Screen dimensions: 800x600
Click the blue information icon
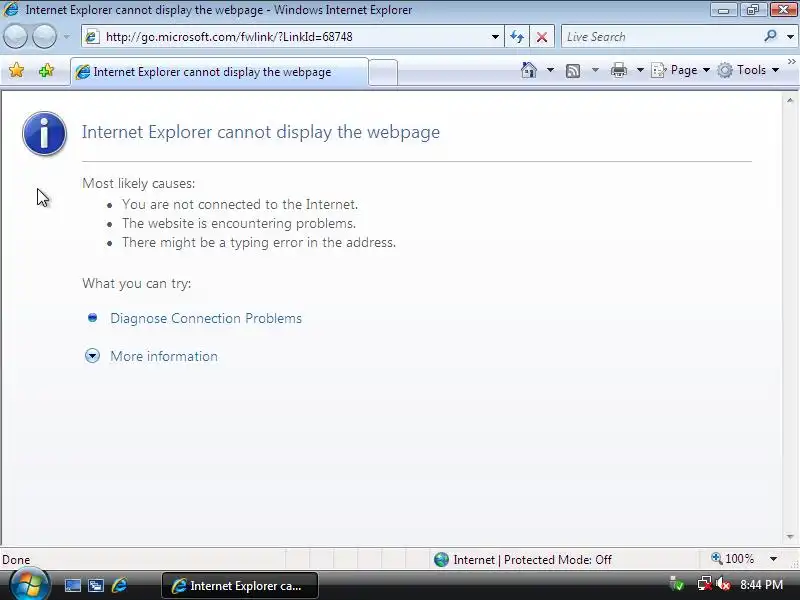(x=44, y=133)
